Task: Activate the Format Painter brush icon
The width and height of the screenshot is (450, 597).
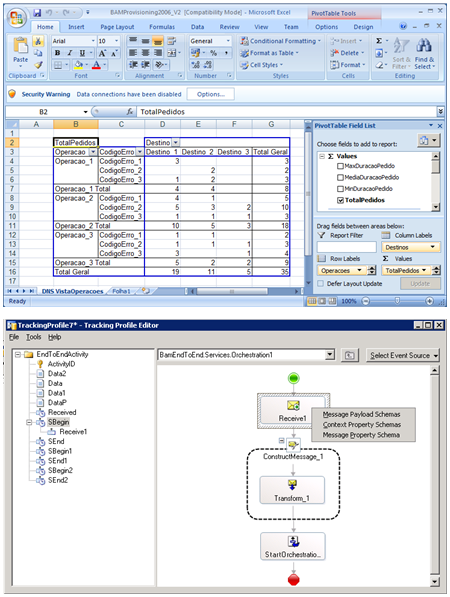Action: [x=38, y=65]
